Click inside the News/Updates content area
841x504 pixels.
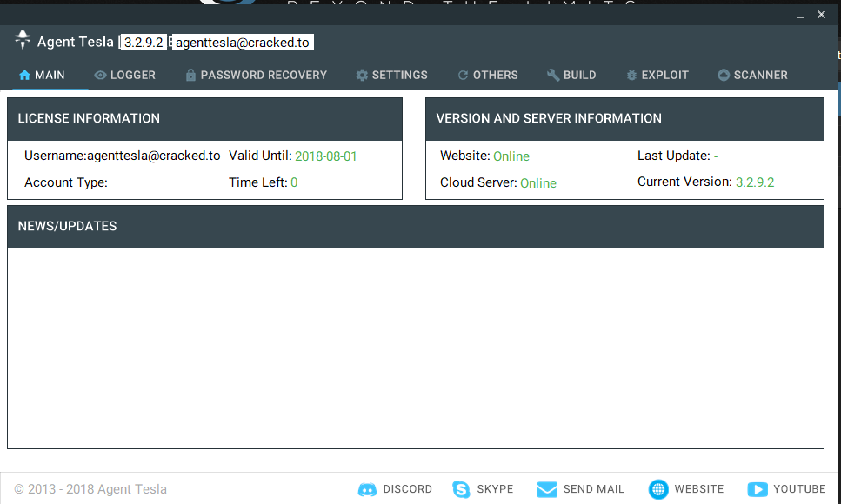pos(415,348)
